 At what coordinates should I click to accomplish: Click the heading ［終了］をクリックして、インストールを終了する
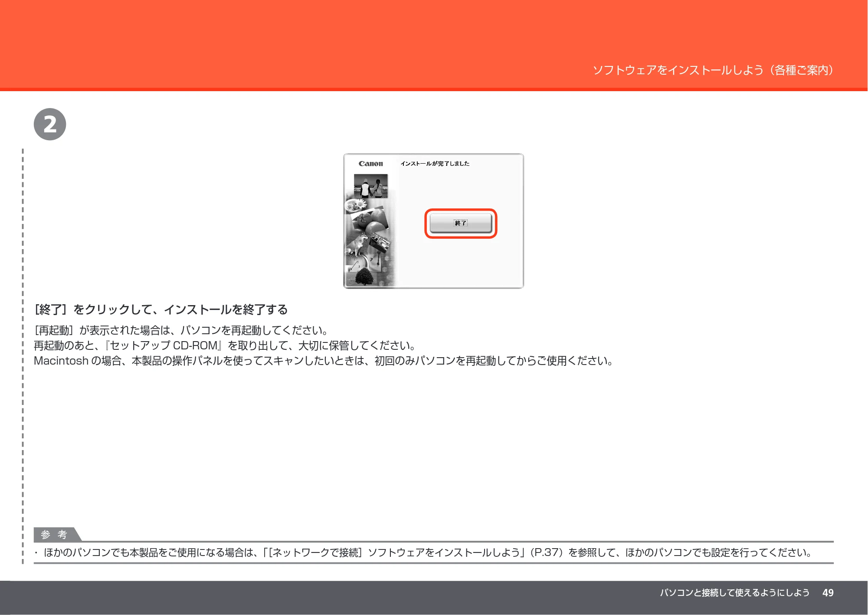tap(161, 309)
